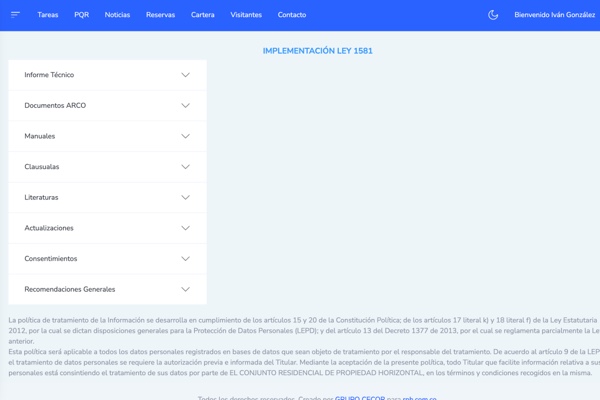Screen dimensions: 600x400
Task: Open the Reservas page
Action: click(160, 15)
